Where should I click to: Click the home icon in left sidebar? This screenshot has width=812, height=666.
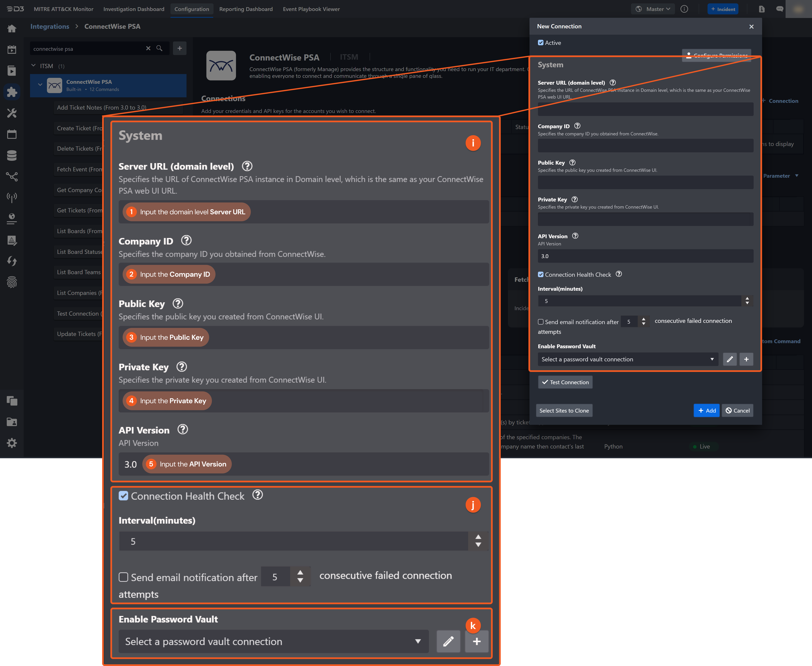click(x=12, y=28)
